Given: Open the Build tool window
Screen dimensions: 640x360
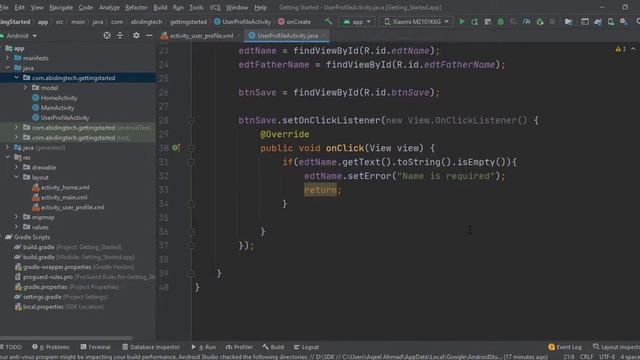Looking at the screenshot, I should pyautogui.click(x=273, y=347).
